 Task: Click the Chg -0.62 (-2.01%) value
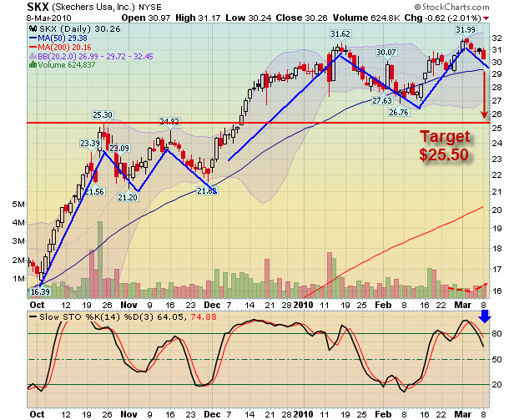[443, 18]
